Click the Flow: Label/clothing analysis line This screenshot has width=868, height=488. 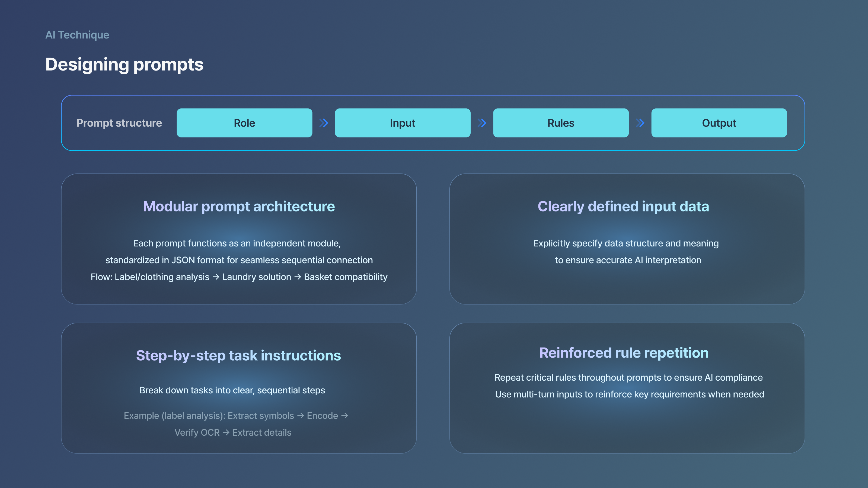coord(239,277)
